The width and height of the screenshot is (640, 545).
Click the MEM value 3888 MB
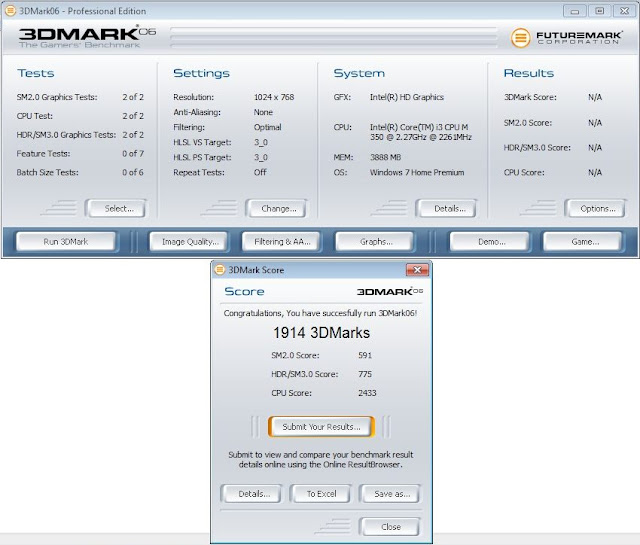[x=385, y=157]
